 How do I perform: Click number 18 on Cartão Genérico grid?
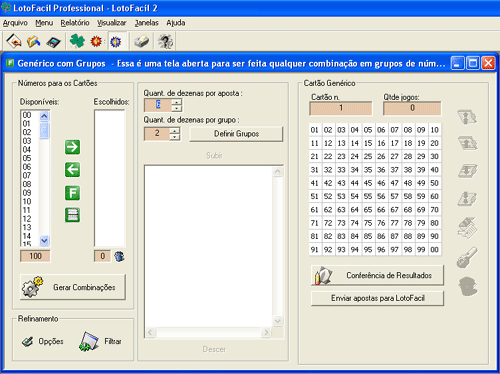tap(408, 143)
